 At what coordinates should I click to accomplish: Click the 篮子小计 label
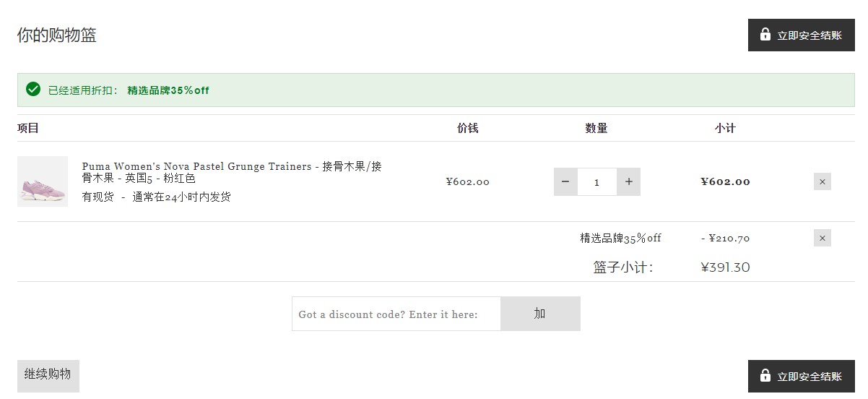click(x=623, y=267)
